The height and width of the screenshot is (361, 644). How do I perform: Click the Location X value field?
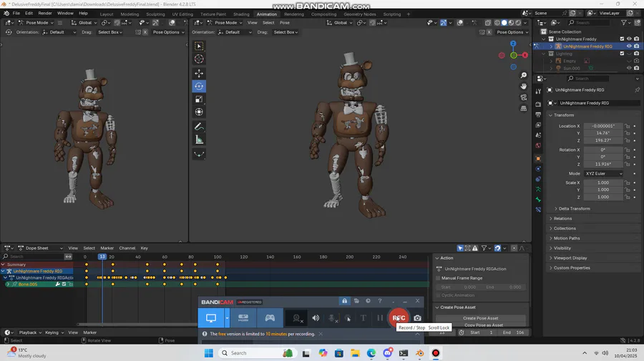click(603, 126)
